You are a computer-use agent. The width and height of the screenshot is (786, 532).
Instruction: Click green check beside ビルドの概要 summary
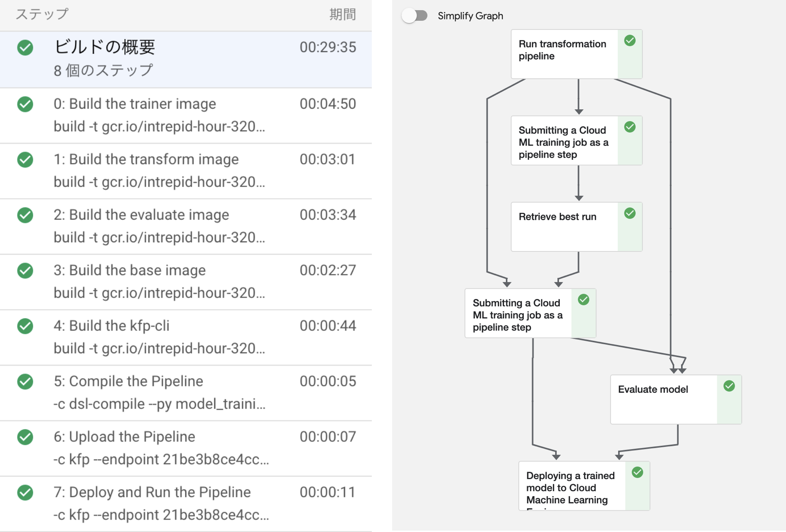(25, 47)
